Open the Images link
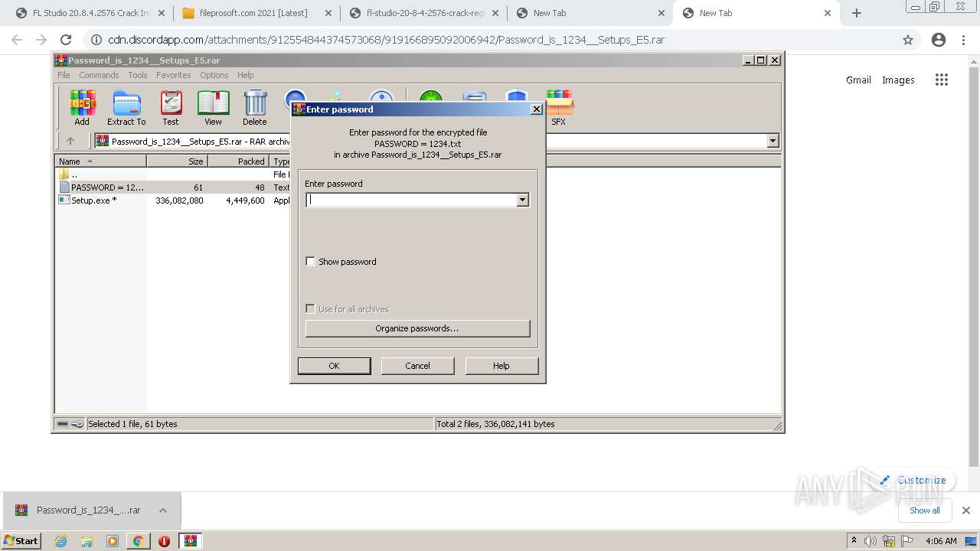Screen dimensions: 980x551 [x=898, y=80]
